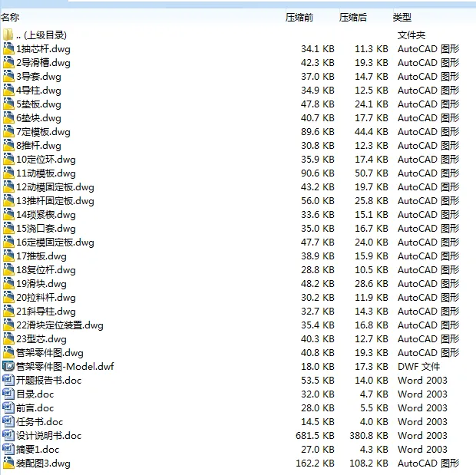Click the 25.8 KB compressed size value

point(372,201)
